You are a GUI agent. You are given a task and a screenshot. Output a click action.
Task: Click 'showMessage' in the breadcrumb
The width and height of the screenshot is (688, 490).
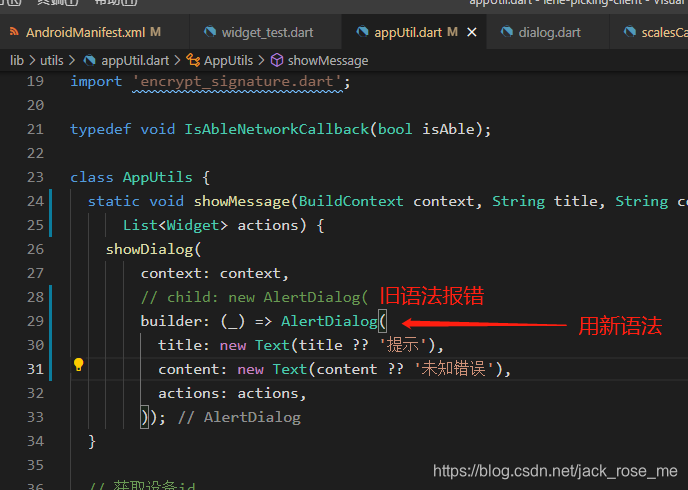point(328,61)
